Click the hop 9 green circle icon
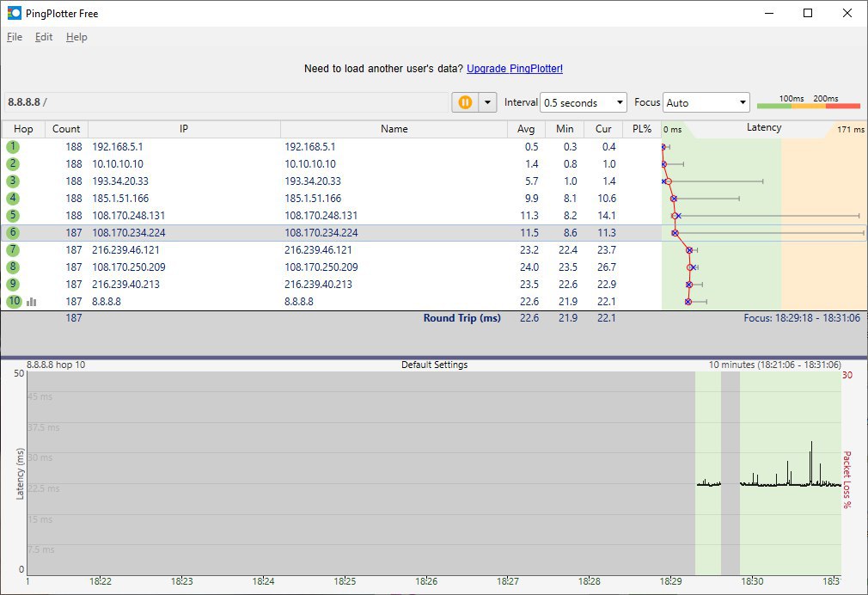868x595 pixels. [13, 285]
